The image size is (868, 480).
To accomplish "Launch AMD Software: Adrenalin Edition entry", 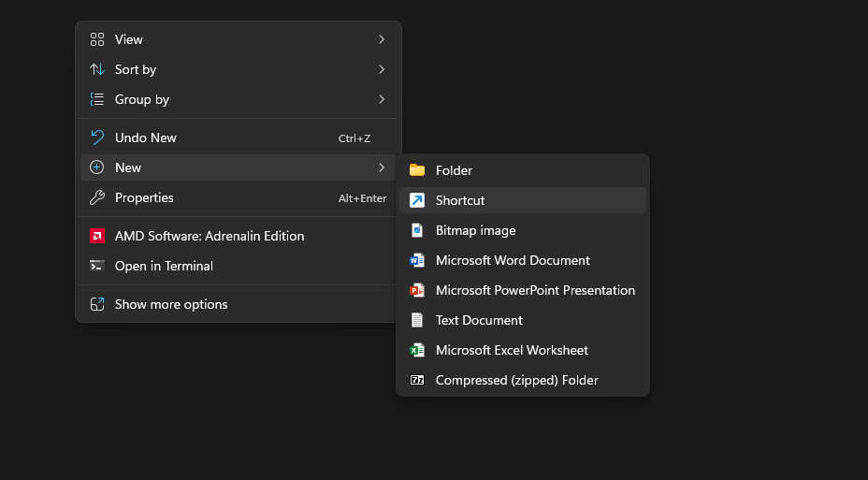I will [239, 236].
